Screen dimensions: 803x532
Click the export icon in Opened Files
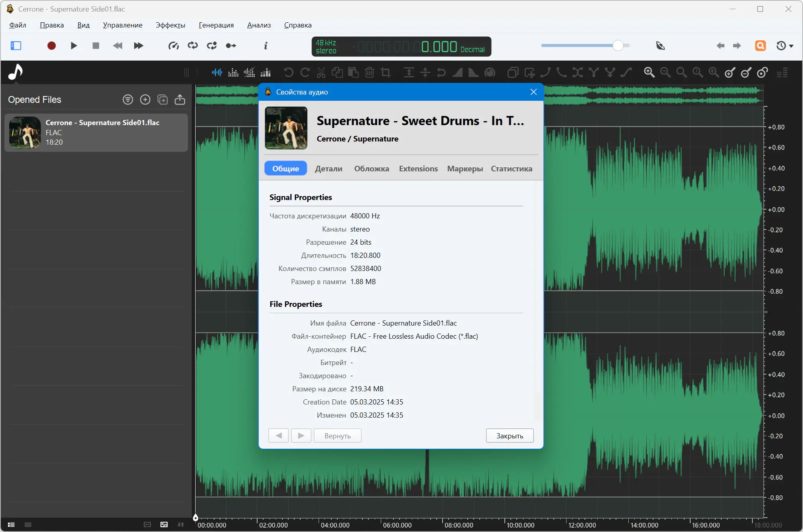[x=180, y=100]
